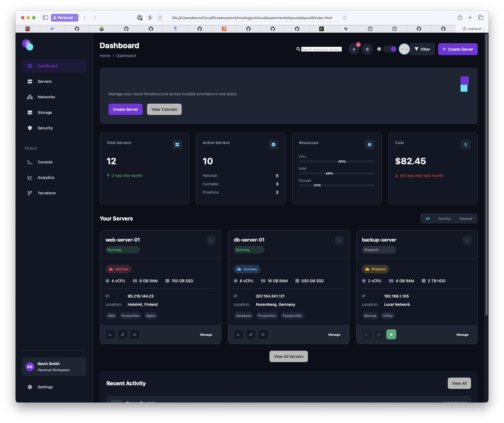Start the backup-server with play button
504x423 pixels.
[x=391, y=335]
